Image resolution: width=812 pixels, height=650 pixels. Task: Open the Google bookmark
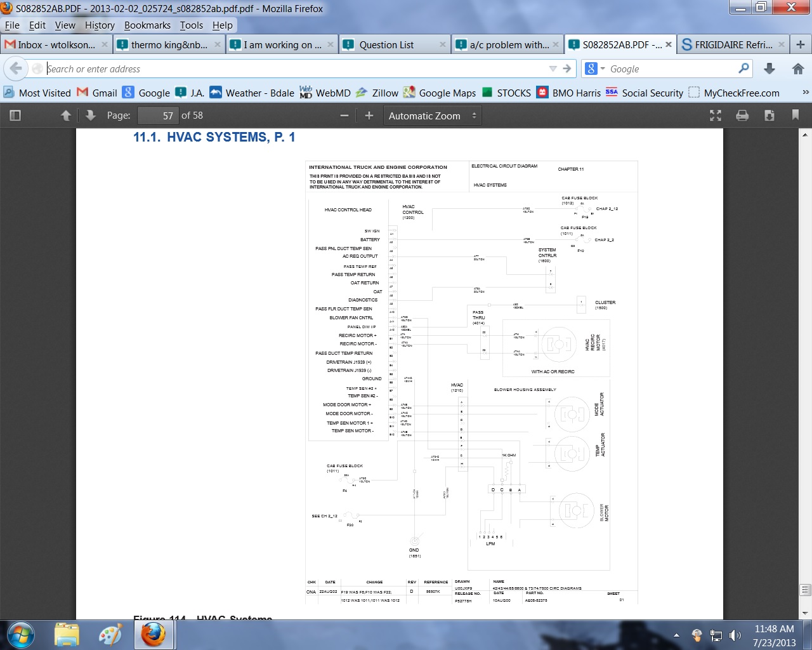click(x=147, y=93)
